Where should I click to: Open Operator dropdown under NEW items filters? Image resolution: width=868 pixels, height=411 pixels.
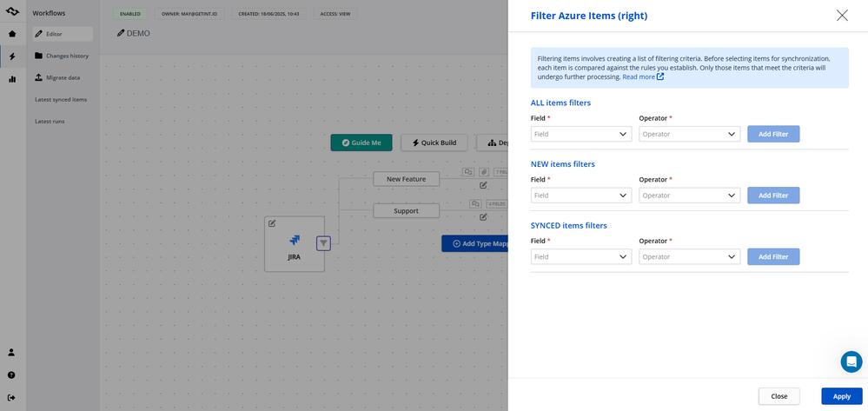tap(690, 196)
